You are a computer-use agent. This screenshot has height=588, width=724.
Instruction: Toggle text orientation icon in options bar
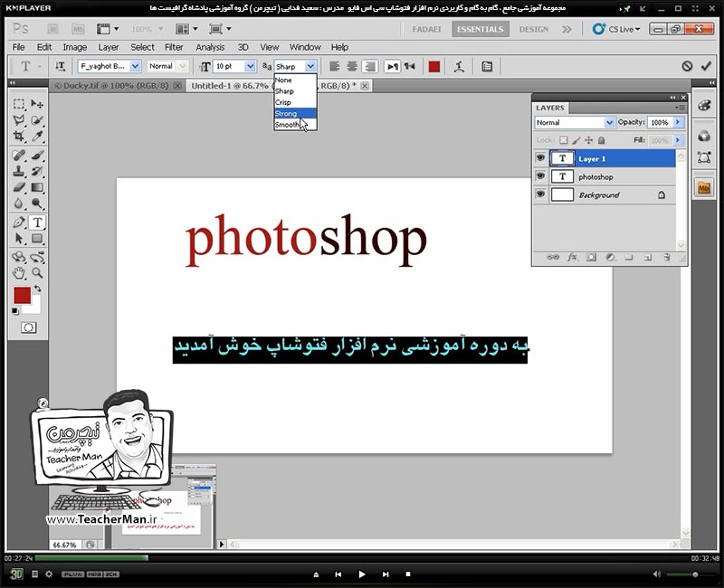pyautogui.click(x=61, y=66)
